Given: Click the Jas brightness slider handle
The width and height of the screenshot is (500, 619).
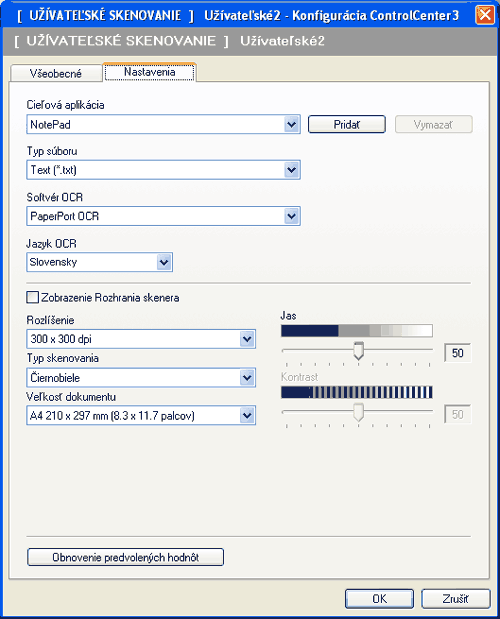Looking at the screenshot, I should [358, 351].
